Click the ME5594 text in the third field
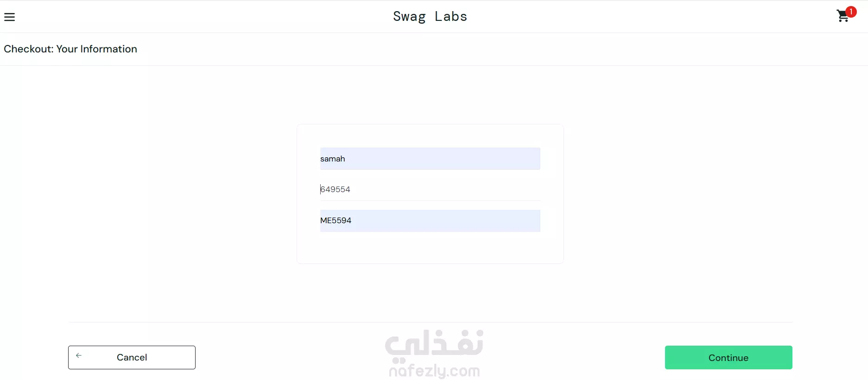The width and height of the screenshot is (868, 380). pos(336,220)
